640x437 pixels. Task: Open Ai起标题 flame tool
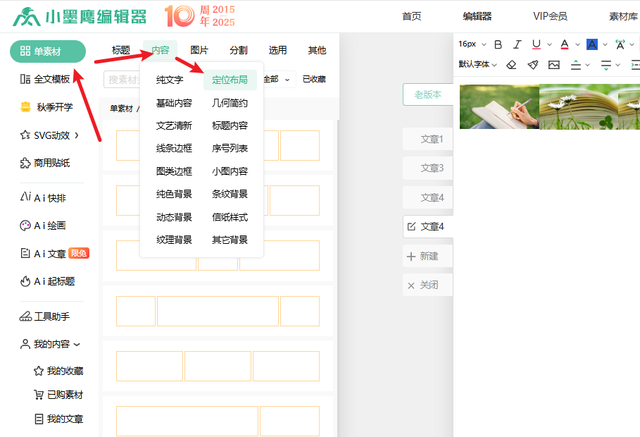47,281
